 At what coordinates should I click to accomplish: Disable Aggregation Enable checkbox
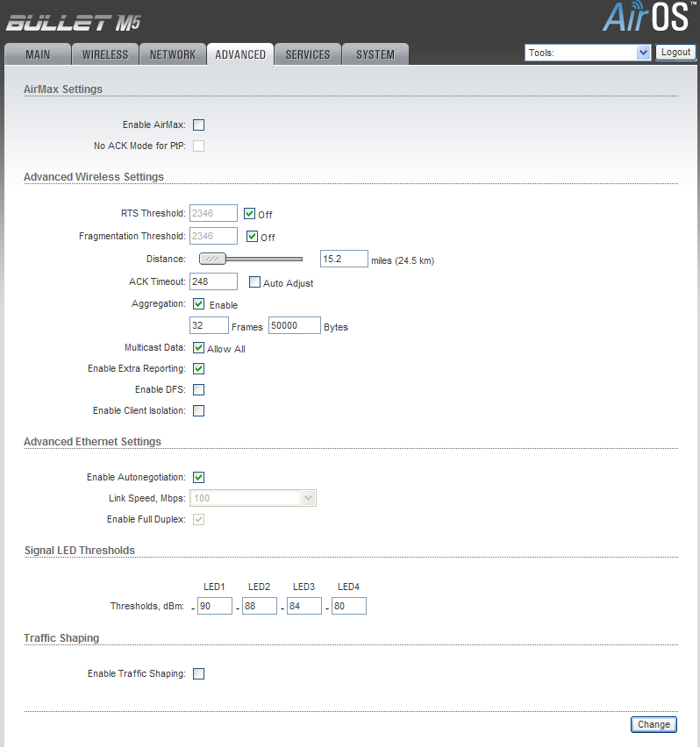(199, 304)
